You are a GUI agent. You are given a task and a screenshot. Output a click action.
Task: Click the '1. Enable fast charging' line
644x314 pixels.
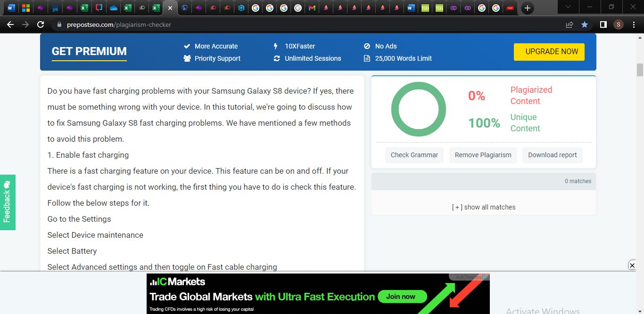point(88,155)
